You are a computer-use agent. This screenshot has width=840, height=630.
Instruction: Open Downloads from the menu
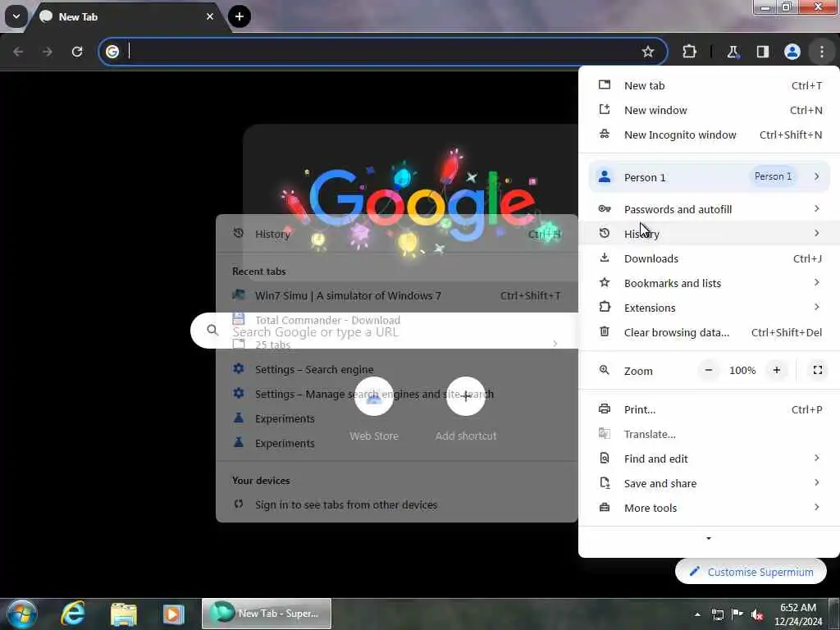(709, 258)
